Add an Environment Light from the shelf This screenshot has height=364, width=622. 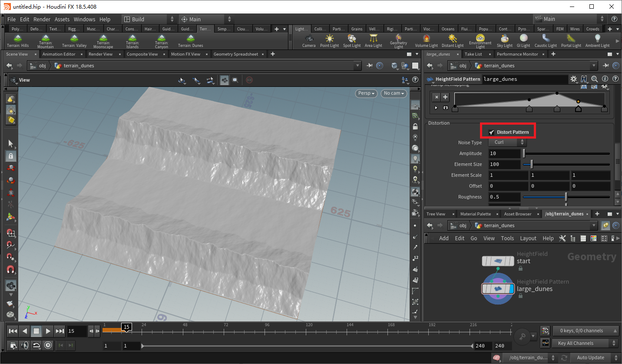click(480, 41)
